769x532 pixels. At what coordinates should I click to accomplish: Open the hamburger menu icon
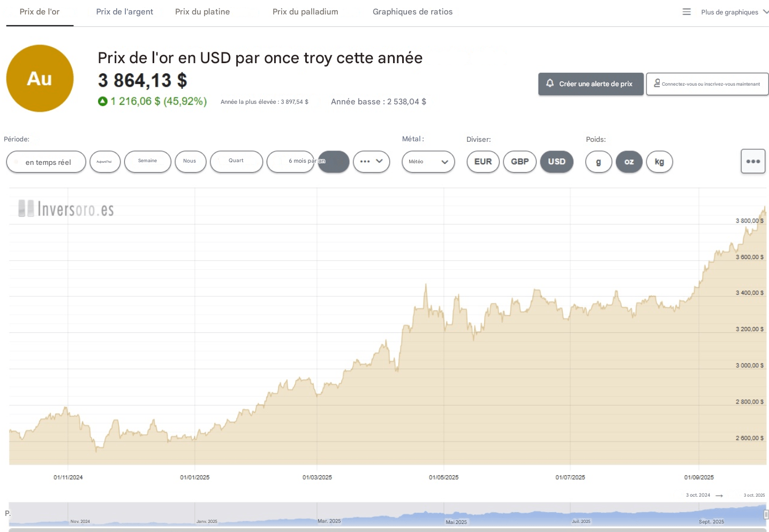[x=687, y=12]
